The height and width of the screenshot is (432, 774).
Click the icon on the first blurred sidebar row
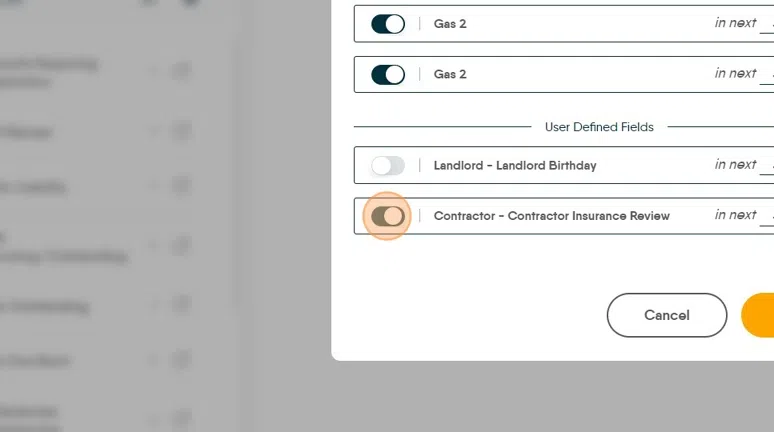coord(181,72)
